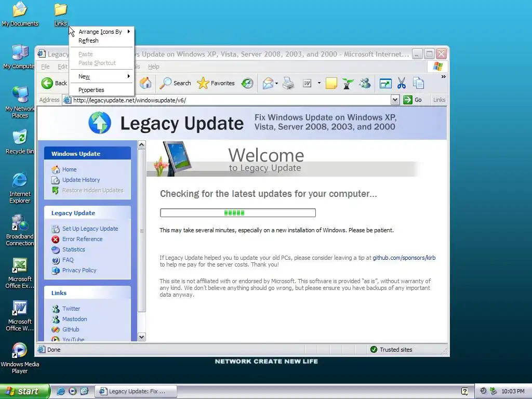Select Internet Explorer desktop icon

click(x=20, y=188)
